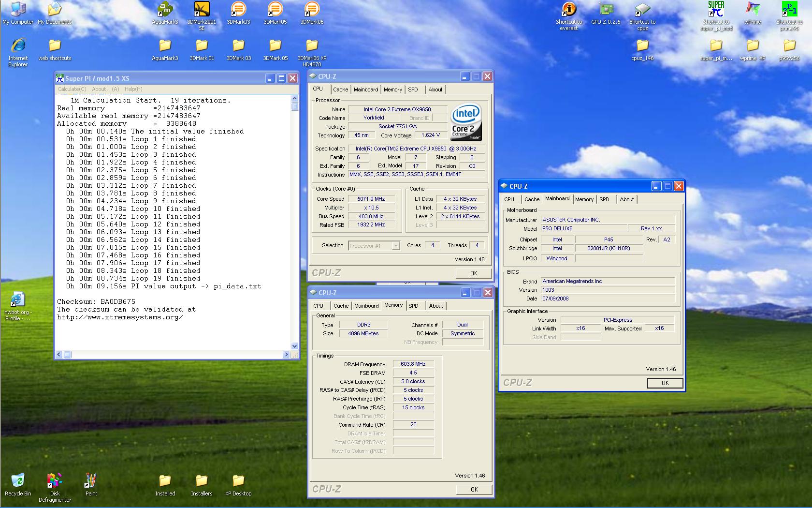Screen dimensions: 812x508
Task: Click the P5Q DELUXE model field
Action: pos(583,228)
